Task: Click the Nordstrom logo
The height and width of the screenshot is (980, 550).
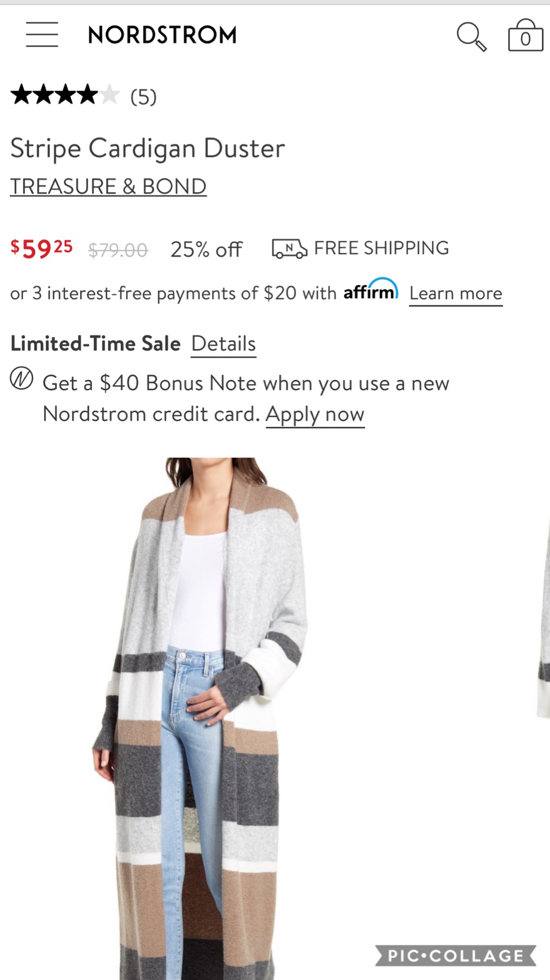Action: [x=162, y=35]
